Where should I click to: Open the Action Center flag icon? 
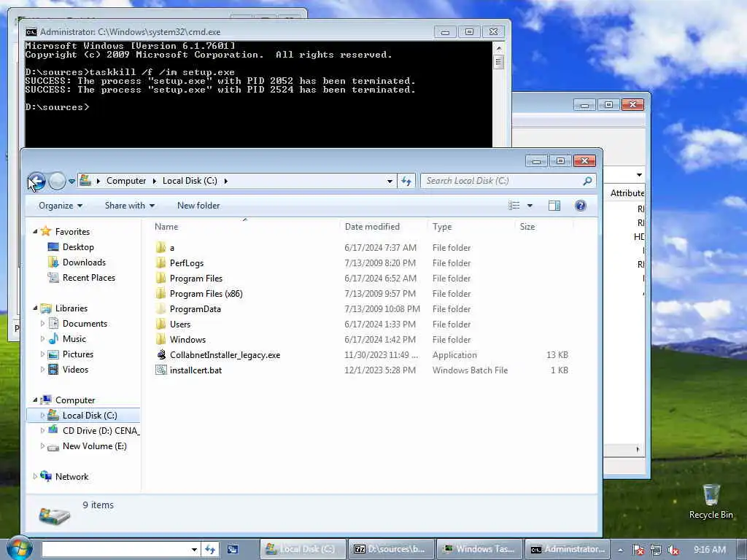point(638,550)
